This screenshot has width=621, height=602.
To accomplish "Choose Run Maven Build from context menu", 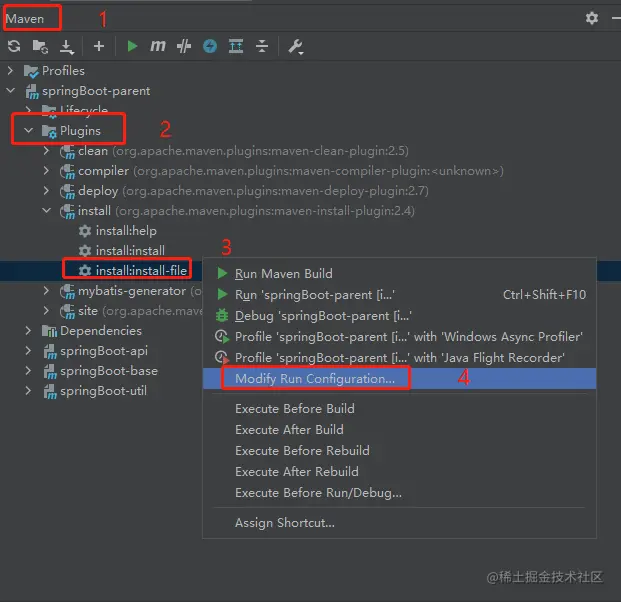I will pyautogui.click(x=399, y=274).
